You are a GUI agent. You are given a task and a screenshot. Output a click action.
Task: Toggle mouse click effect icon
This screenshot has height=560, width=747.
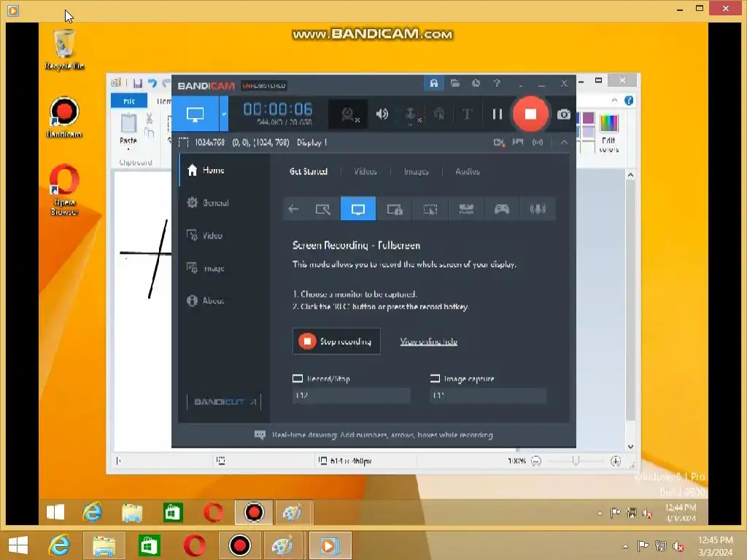(x=439, y=114)
